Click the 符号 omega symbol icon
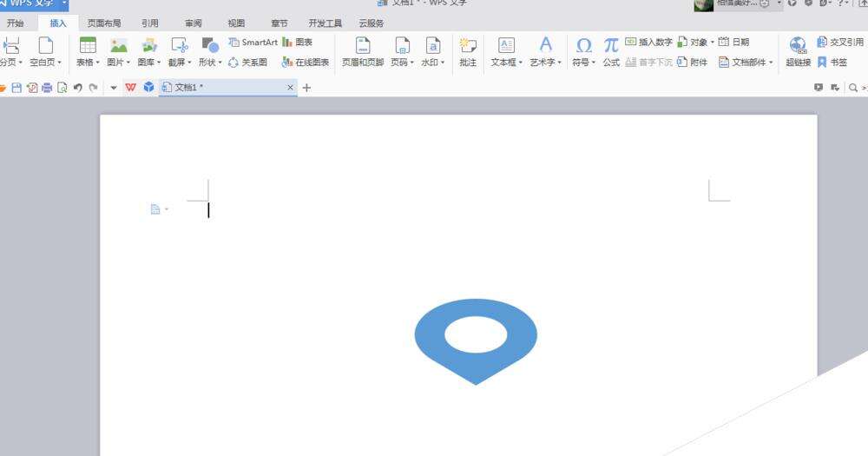This screenshot has height=456, width=868. point(583,45)
